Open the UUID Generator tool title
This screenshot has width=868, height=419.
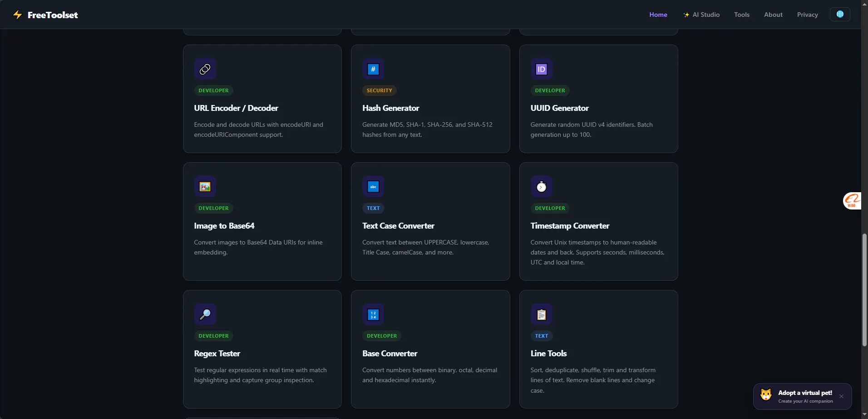[560, 108]
